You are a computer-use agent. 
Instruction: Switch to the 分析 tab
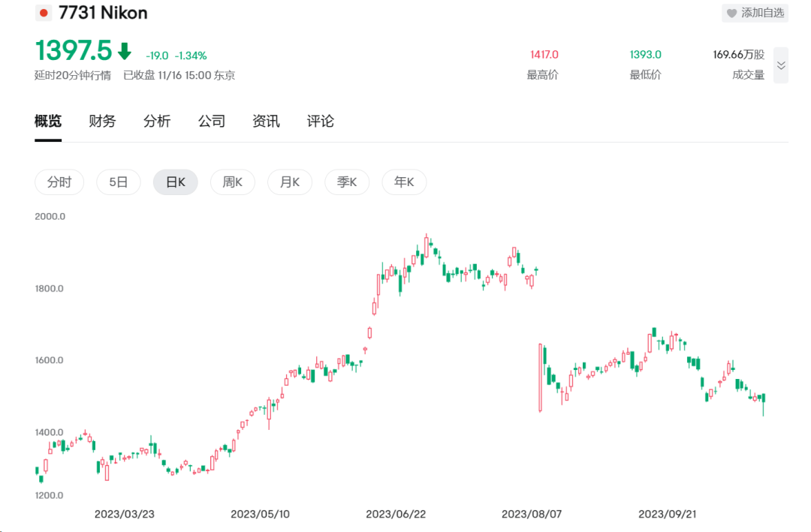157,122
